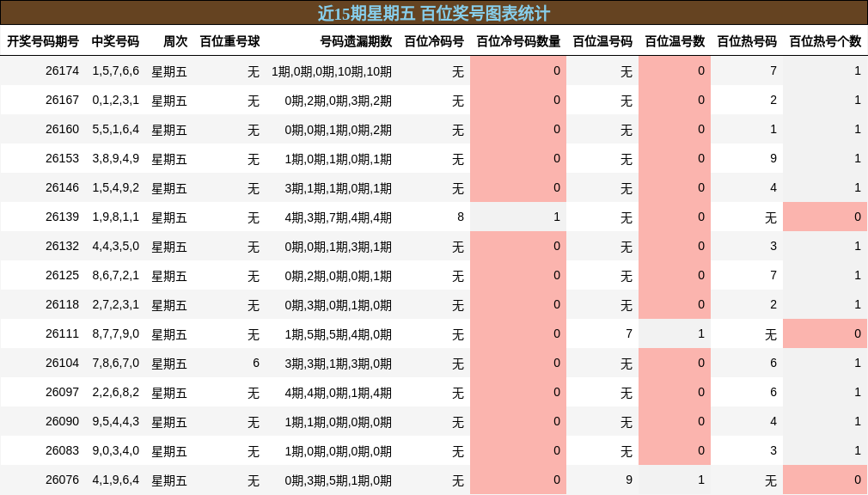
Task: Select issue number 26104
Action: click(x=62, y=364)
